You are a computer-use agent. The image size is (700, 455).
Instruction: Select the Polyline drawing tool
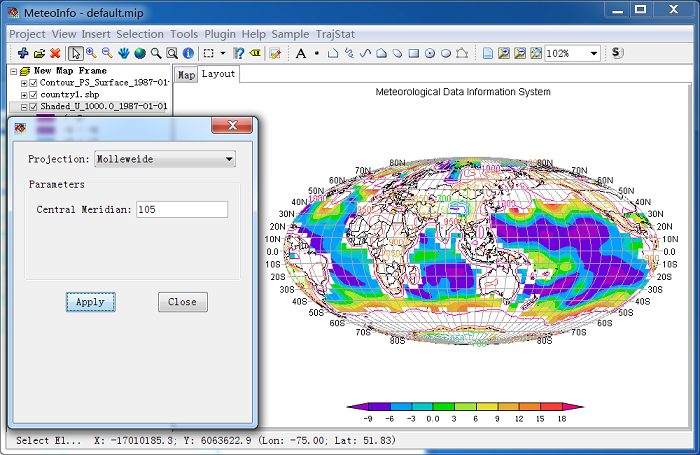(333, 53)
